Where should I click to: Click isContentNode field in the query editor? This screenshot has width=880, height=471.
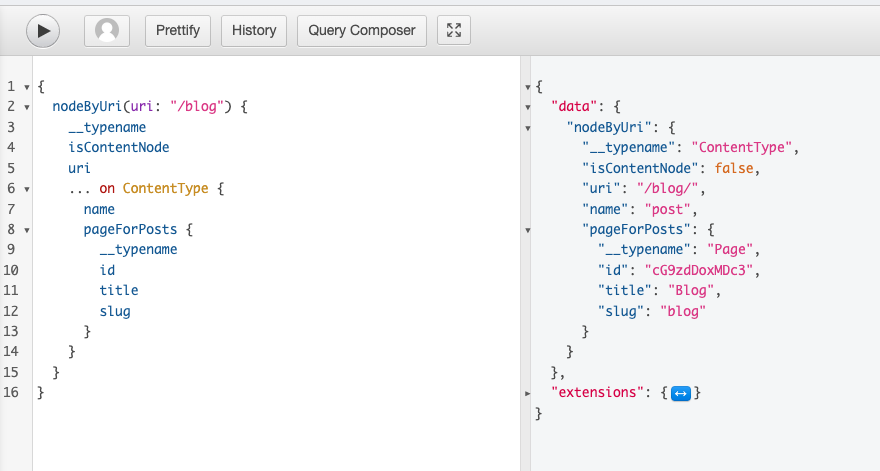118,148
